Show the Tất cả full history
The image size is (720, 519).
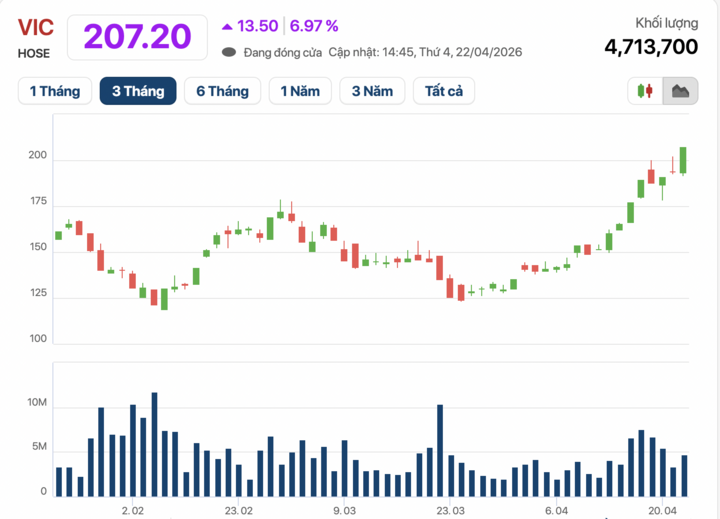click(x=444, y=91)
